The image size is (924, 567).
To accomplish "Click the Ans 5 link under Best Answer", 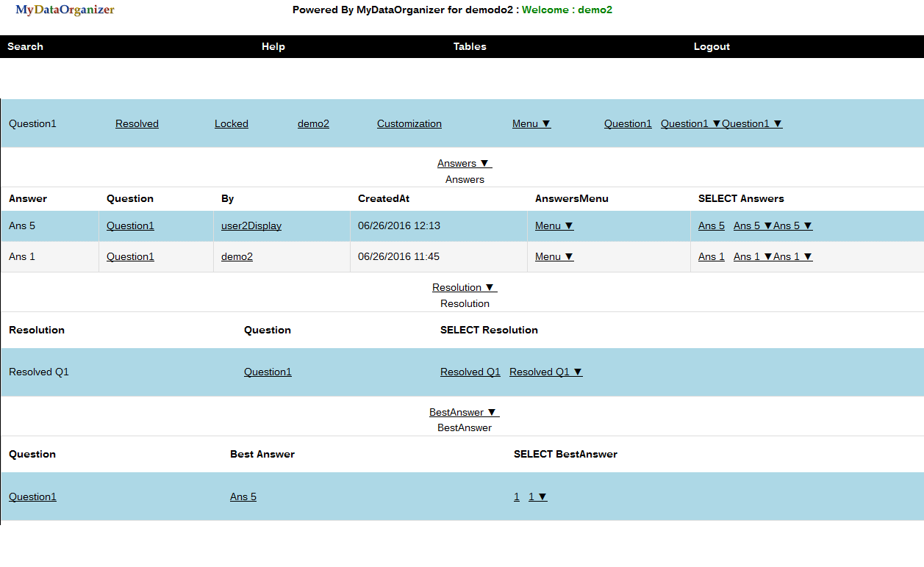I will [243, 496].
